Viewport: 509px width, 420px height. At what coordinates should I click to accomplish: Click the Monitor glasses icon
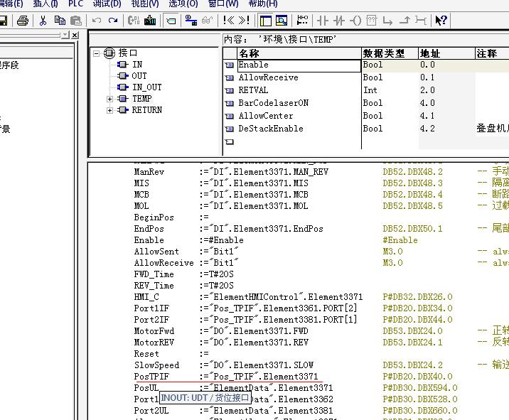click(x=208, y=21)
